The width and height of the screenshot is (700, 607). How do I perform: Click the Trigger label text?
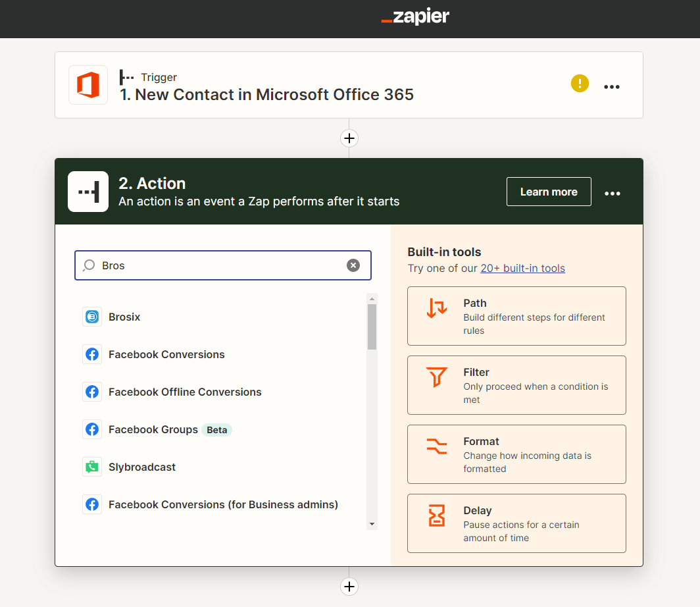pyautogui.click(x=159, y=77)
